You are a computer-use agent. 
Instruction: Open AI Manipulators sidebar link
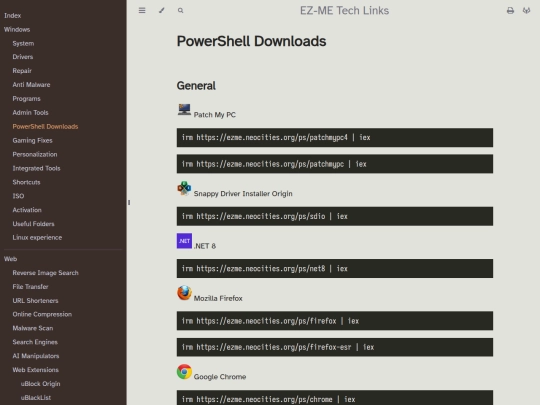[x=36, y=356]
